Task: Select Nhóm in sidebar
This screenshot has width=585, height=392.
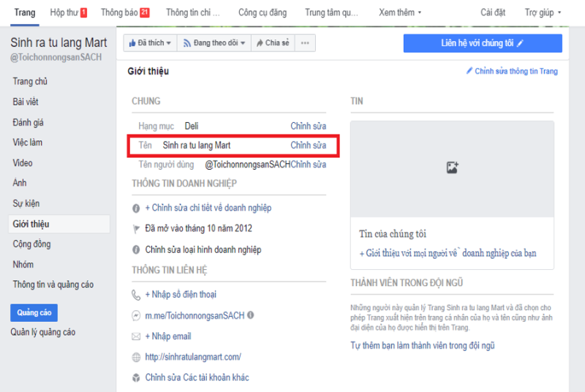Action: coord(23,265)
